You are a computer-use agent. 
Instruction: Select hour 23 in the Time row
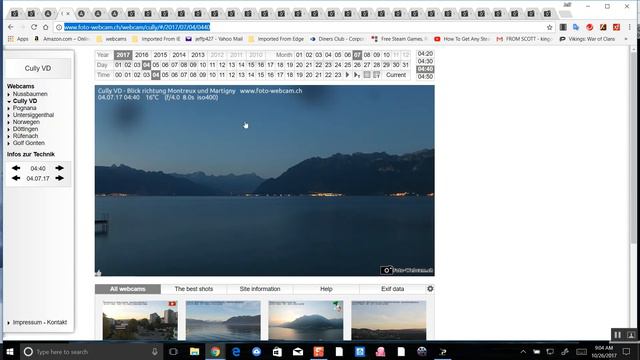[x=338, y=75]
